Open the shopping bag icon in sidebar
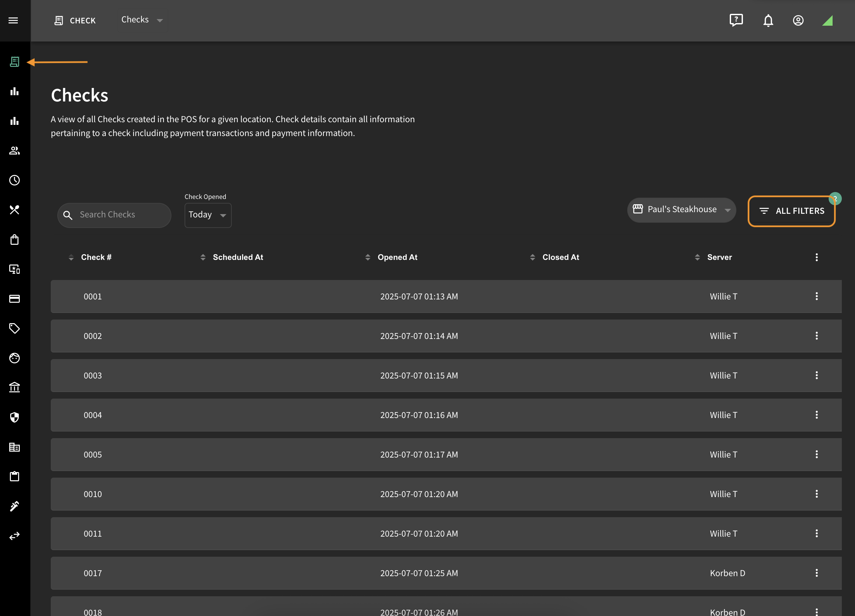Viewport: 855px width, 616px height. coord(14,239)
